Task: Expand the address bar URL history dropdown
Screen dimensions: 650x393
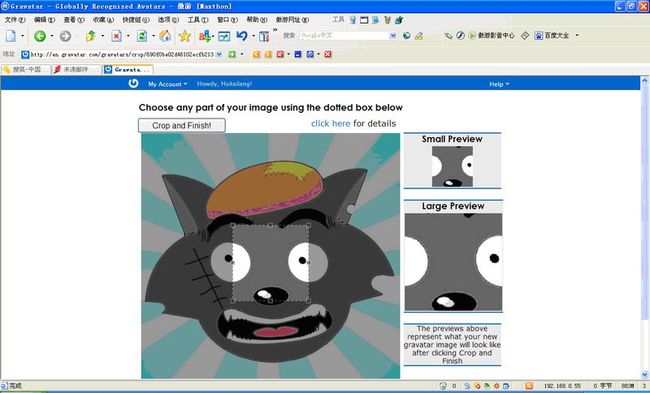Action: [219, 54]
